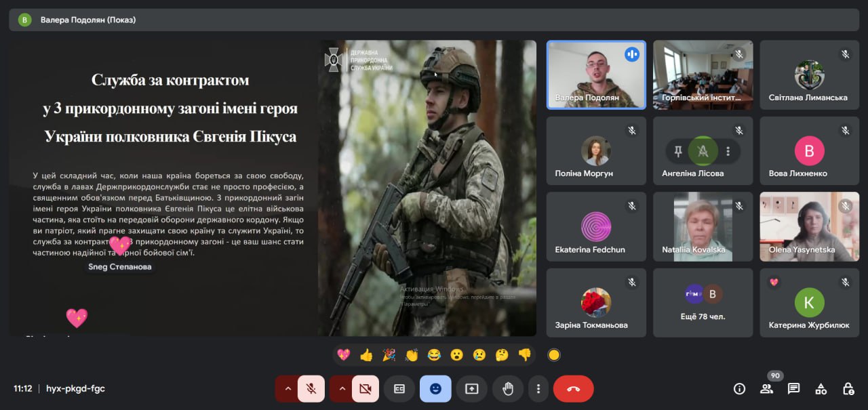Change reaction skin tone color
Image resolution: width=868 pixels, height=410 pixels.
tap(554, 354)
